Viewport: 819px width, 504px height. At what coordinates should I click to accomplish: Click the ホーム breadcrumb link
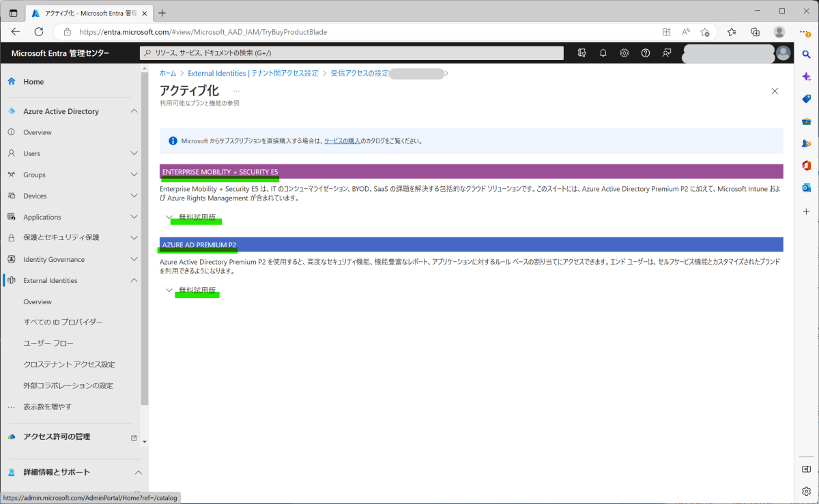pos(168,73)
